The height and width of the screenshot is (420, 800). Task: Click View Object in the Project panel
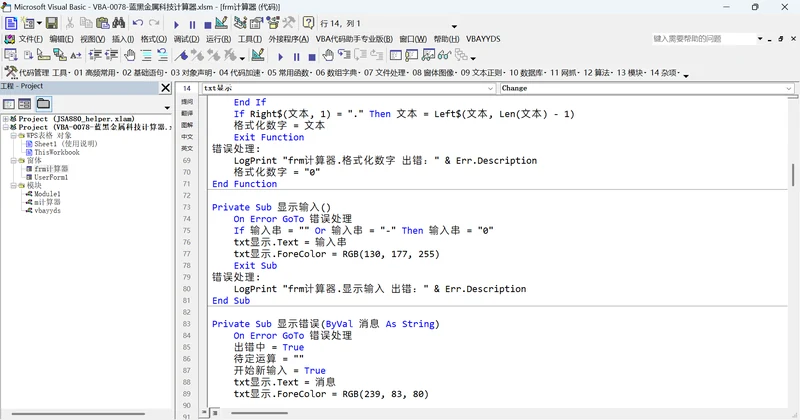[24, 104]
